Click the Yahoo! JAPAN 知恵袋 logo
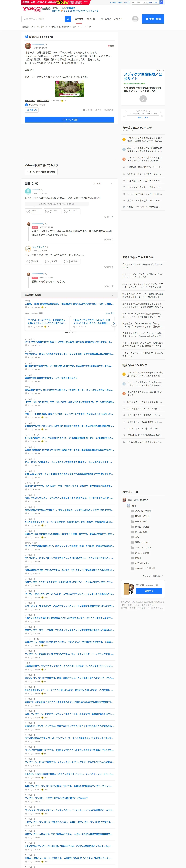This screenshot has width=186, height=868. 36,9
